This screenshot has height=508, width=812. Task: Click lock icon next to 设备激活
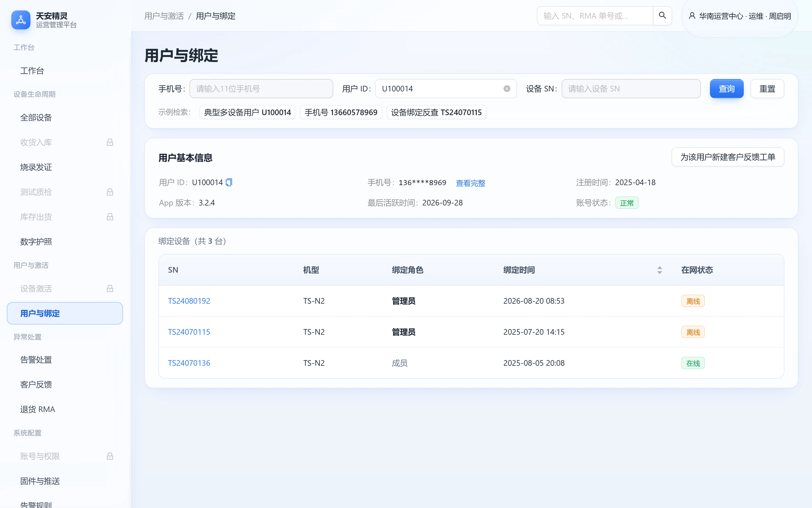(110, 289)
